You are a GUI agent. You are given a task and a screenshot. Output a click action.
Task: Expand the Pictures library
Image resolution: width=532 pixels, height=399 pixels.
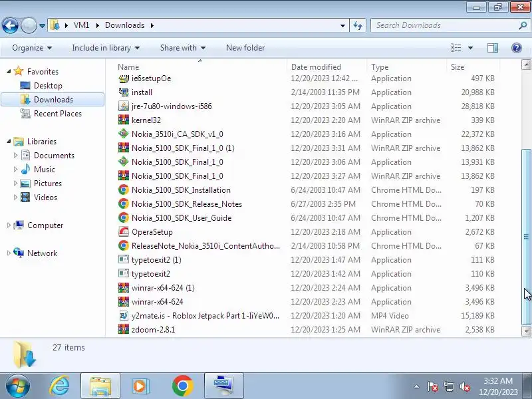[15, 184]
